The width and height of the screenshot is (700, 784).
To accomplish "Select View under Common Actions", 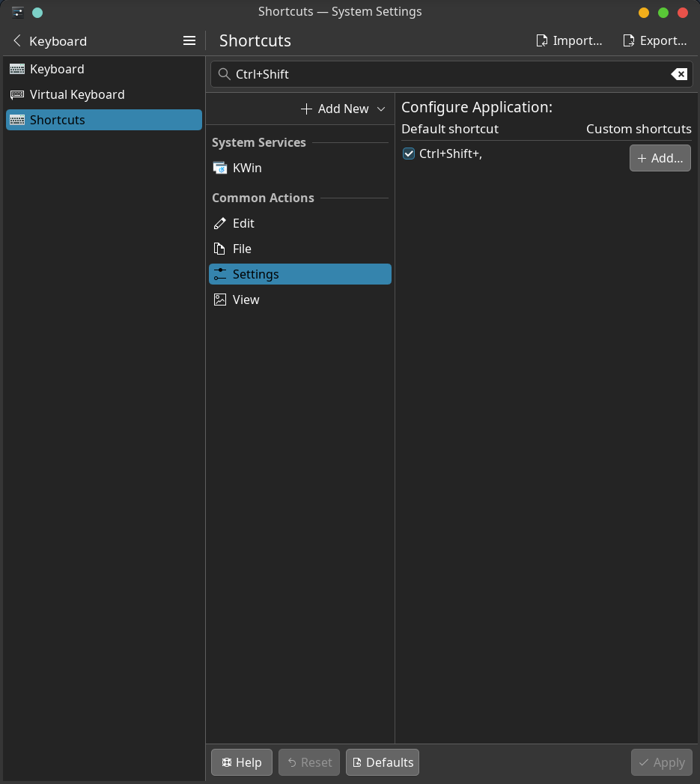I will 300,300.
